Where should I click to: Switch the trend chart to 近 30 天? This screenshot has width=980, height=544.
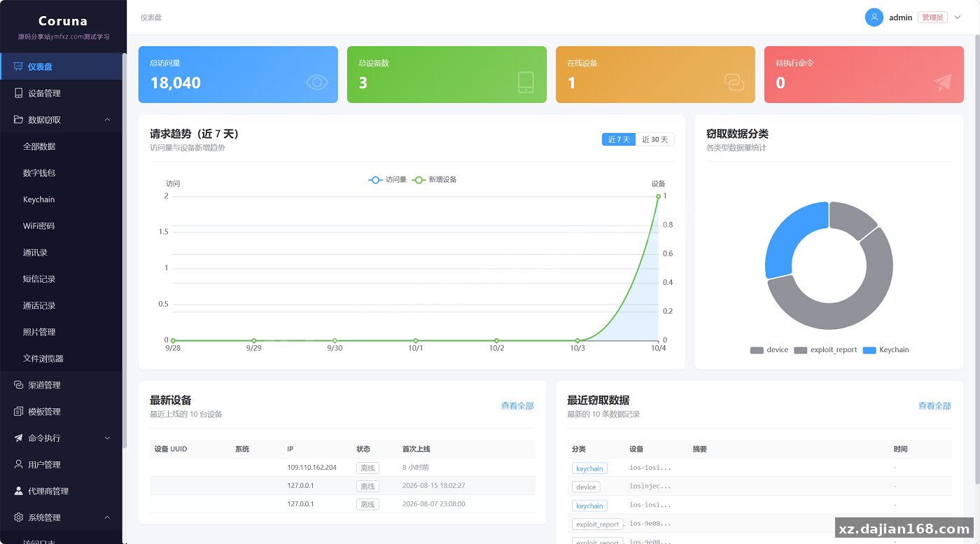[x=655, y=139]
